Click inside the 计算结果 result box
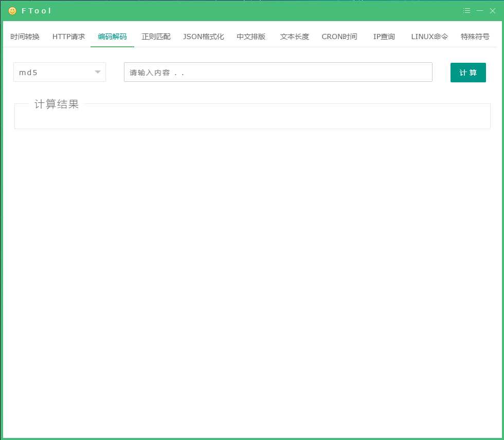The image size is (504, 440). pos(252,118)
